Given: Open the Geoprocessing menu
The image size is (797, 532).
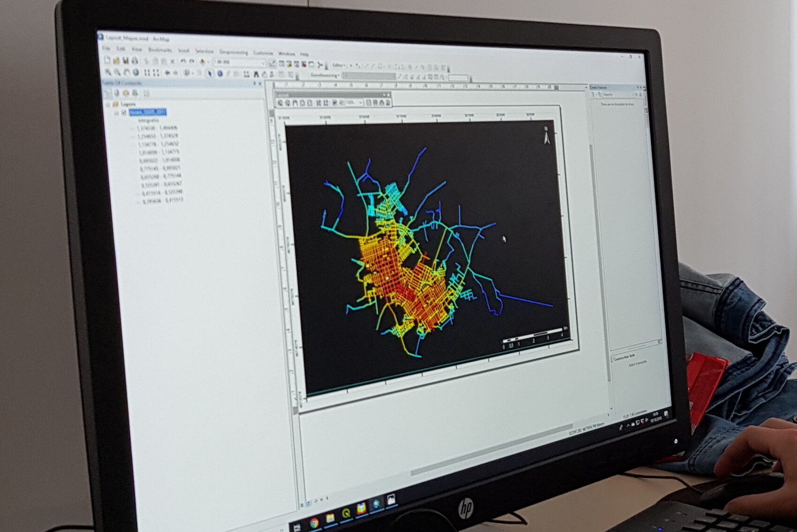Looking at the screenshot, I should click(233, 52).
